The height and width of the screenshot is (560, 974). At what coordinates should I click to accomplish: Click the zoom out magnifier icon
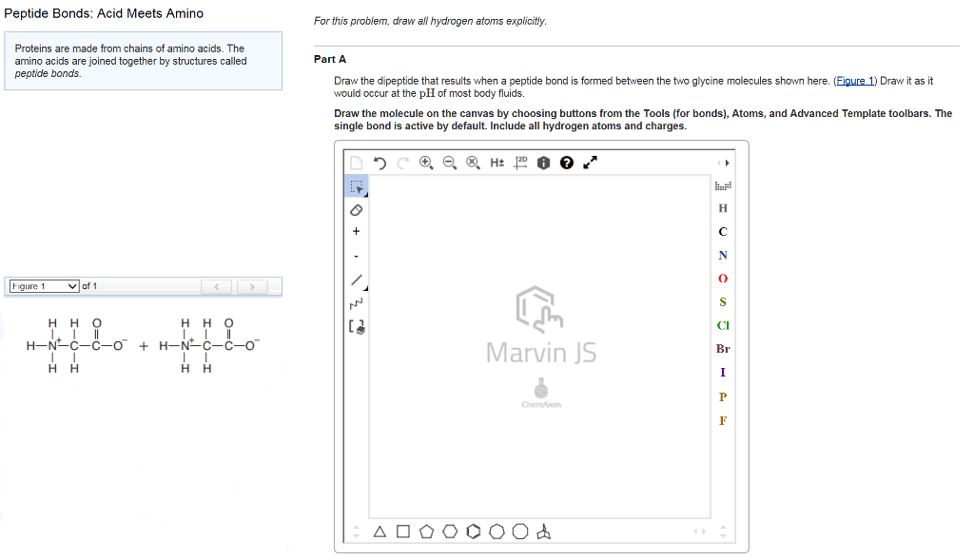(x=450, y=163)
